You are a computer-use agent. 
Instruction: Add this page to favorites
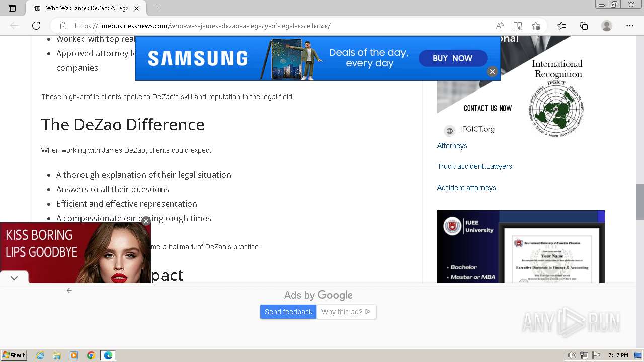click(536, 26)
